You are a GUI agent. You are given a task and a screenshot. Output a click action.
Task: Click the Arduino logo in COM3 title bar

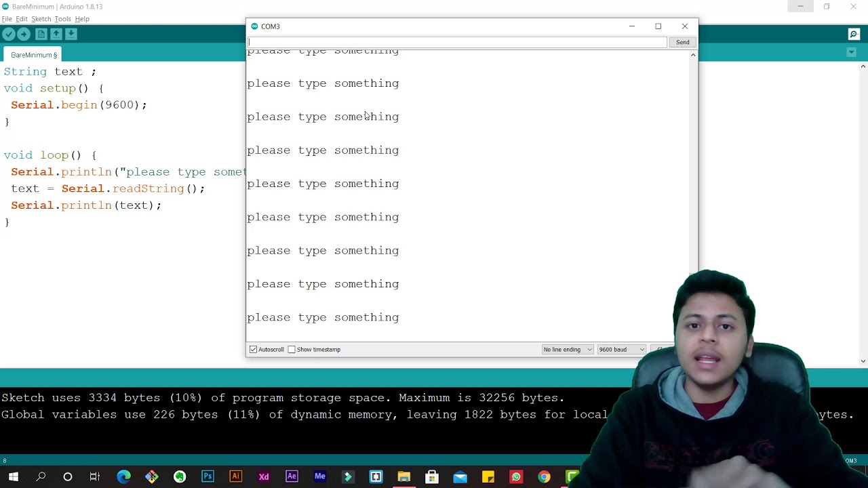[x=254, y=26]
